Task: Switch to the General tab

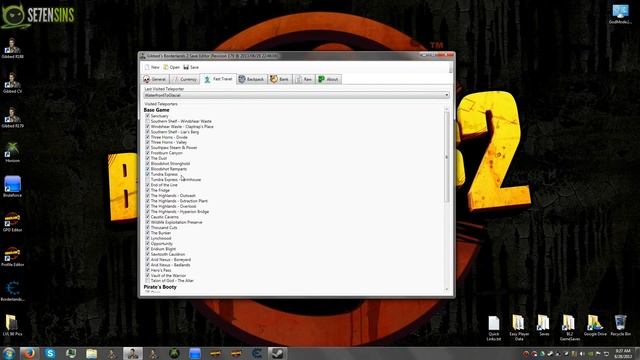Action: pos(155,79)
